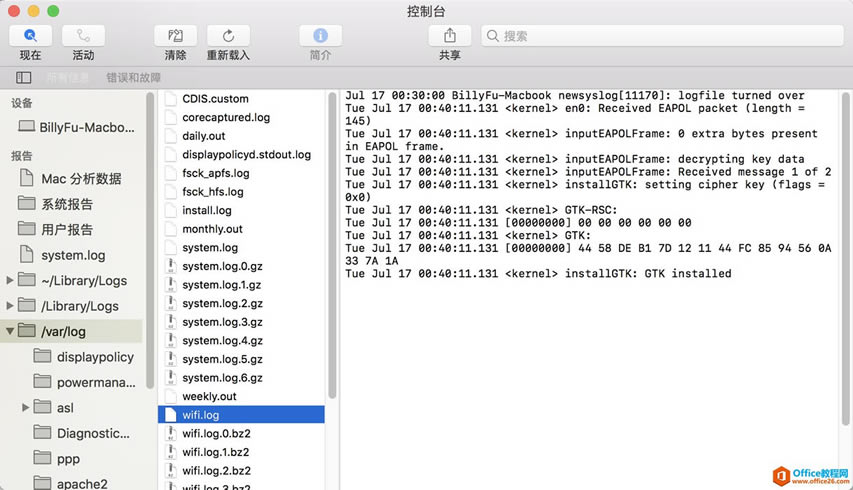The width and height of the screenshot is (853, 490).
Task: Open the 用户报告 folder
Action: (x=55, y=230)
